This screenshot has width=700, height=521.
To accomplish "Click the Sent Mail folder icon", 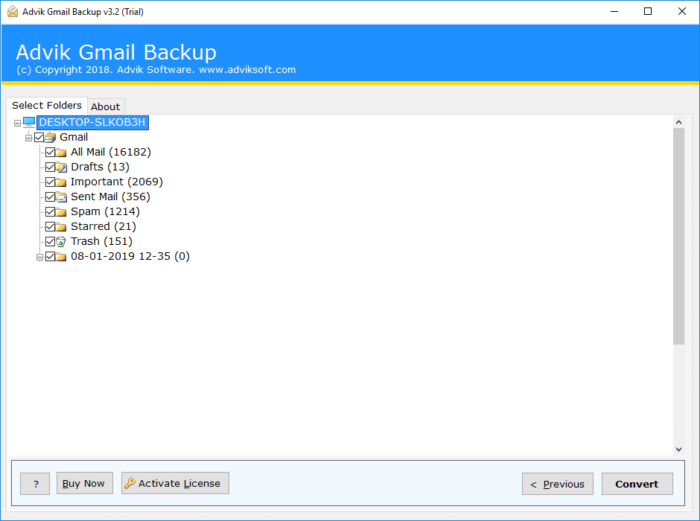I will (61, 197).
